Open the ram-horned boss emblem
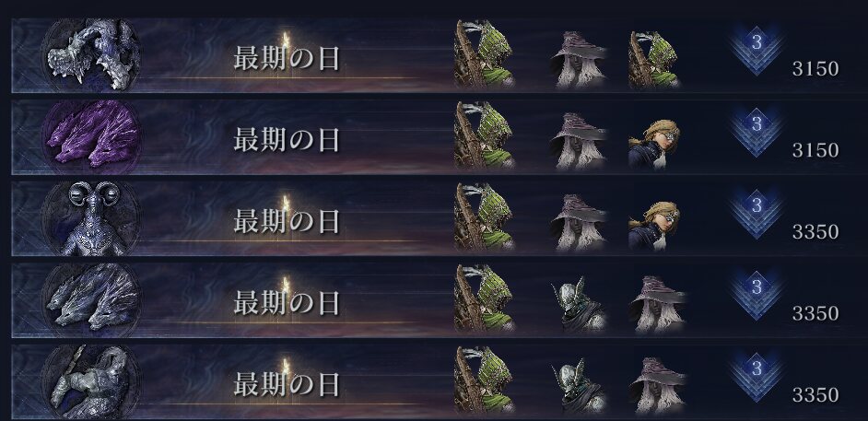Screen dimensions: 868x421 pos(91,218)
